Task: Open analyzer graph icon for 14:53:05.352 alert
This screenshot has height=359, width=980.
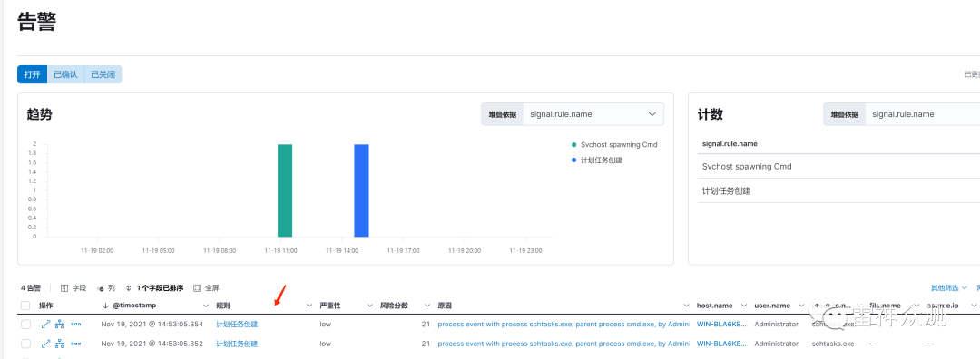Action: 60,344
